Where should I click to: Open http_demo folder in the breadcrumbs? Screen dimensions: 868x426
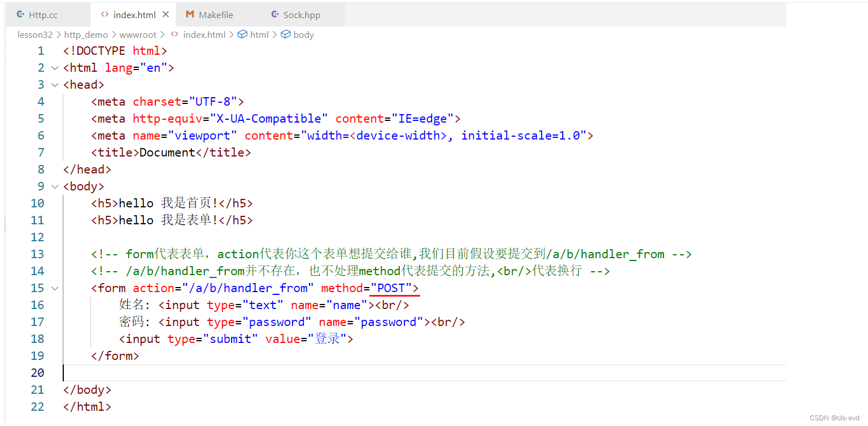click(86, 34)
